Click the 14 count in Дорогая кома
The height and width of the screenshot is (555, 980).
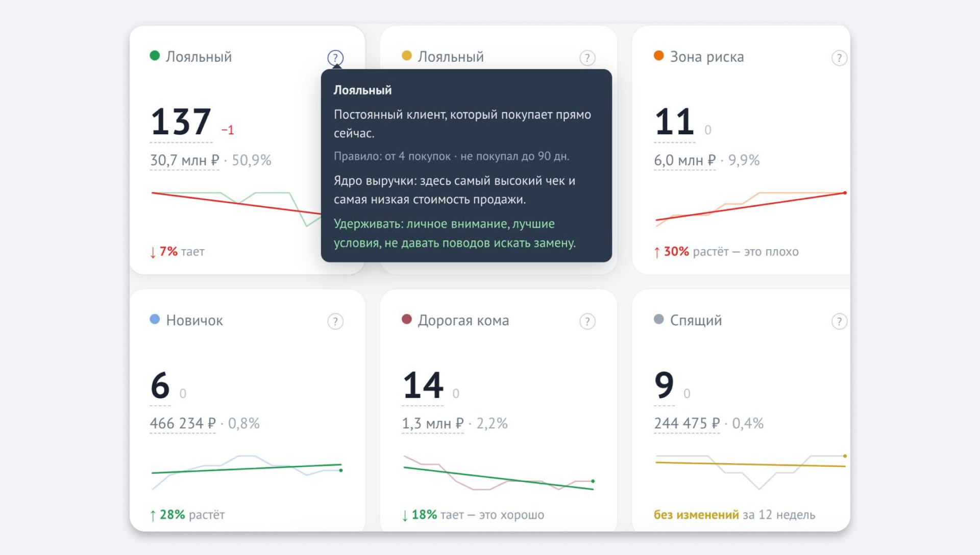pos(423,385)
